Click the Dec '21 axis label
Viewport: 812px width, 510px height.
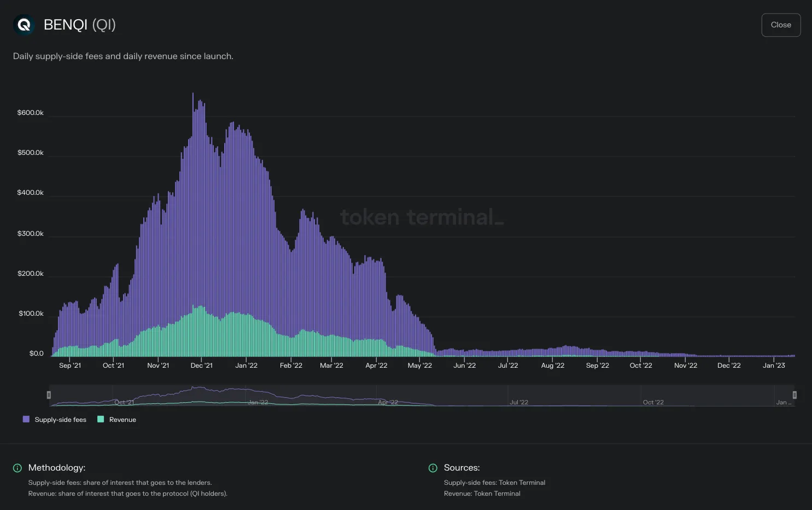(201, 366)
